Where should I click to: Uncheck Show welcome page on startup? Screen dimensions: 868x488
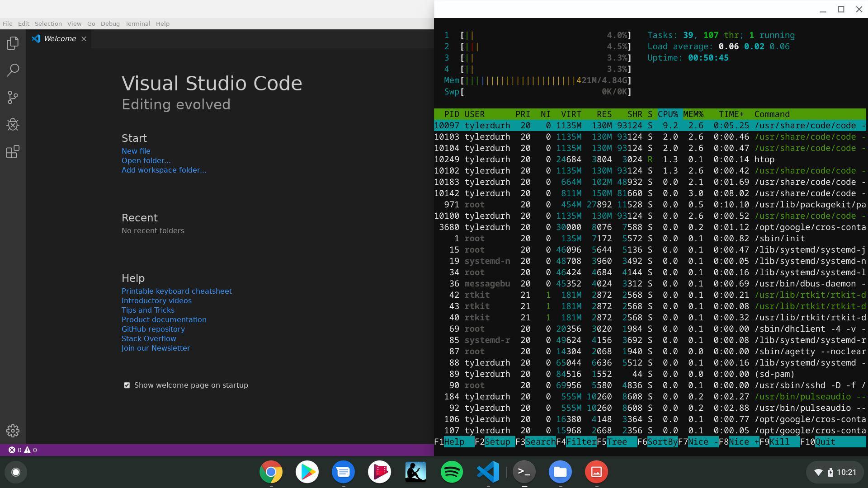127,385
